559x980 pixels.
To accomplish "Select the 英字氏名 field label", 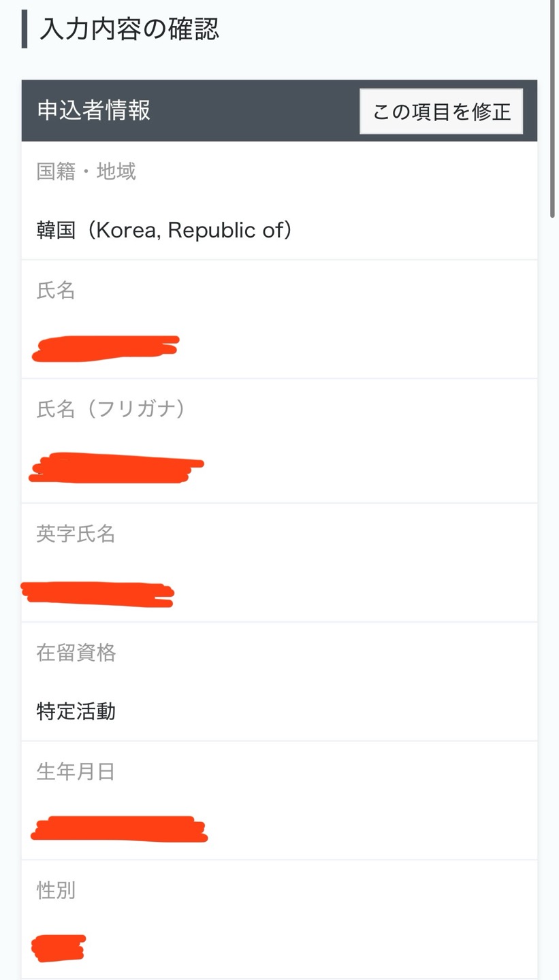I will [x=76, y=534].
